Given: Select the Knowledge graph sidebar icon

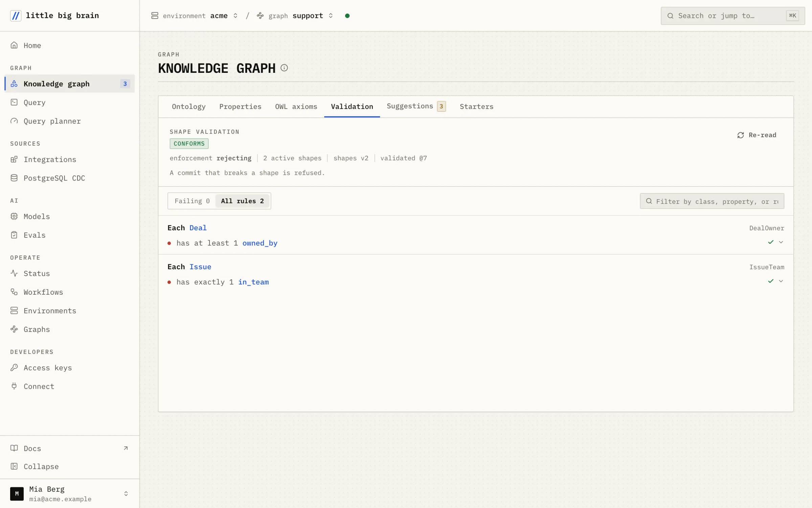Looking at the screenshot, I should point(14,84).
